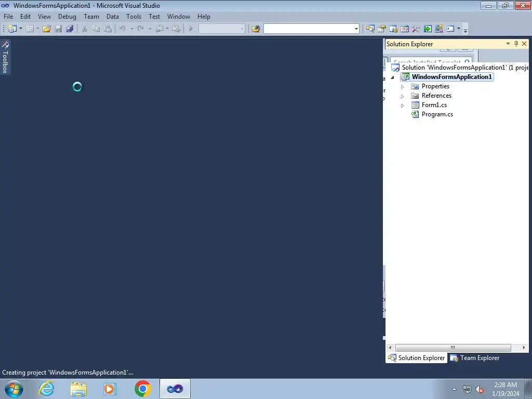Screen dimensions: 532x399
Task: Click the Extension Manager toolbar icon
Action: point(438,29)
